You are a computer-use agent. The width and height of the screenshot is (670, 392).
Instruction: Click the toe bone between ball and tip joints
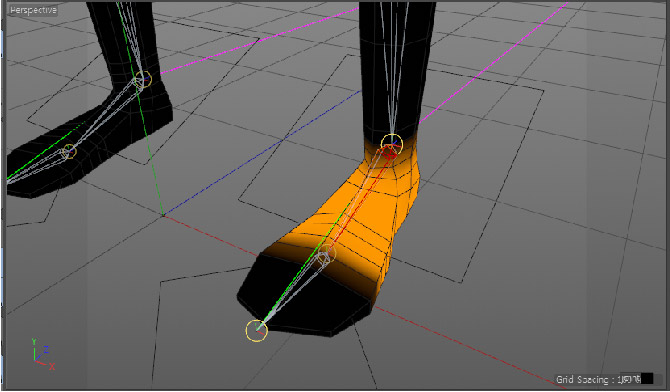click(291, 292)
